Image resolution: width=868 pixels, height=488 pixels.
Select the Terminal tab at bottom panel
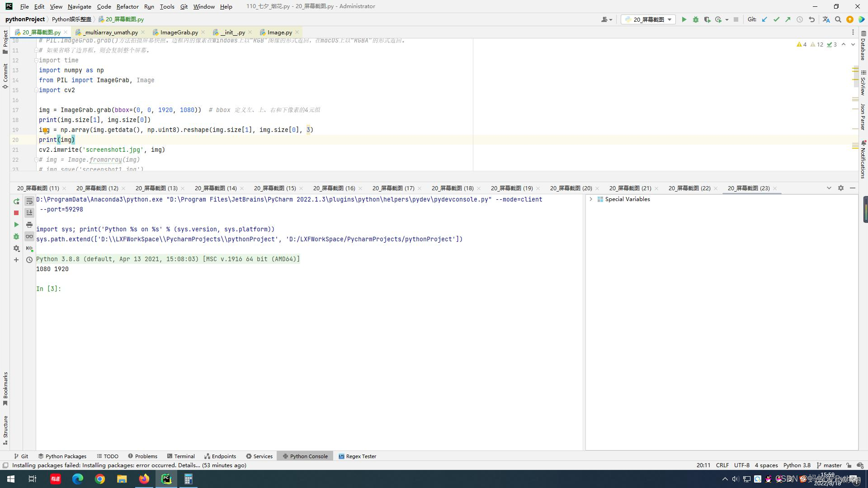tap(184, 456)
